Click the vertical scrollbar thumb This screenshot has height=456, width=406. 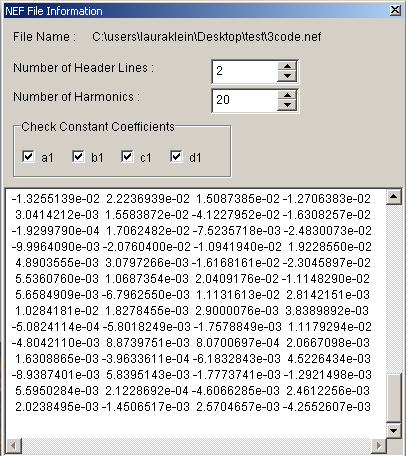point(394,398)
